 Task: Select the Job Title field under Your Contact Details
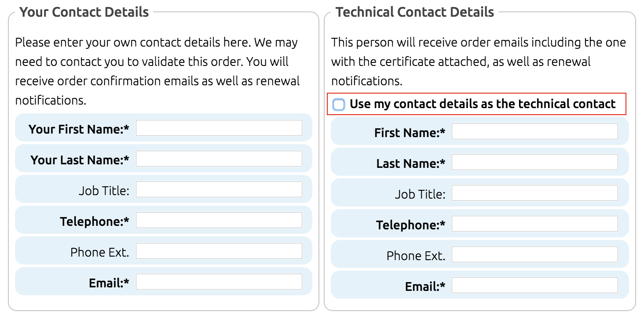pyautogui.click(x=219, y=189)
